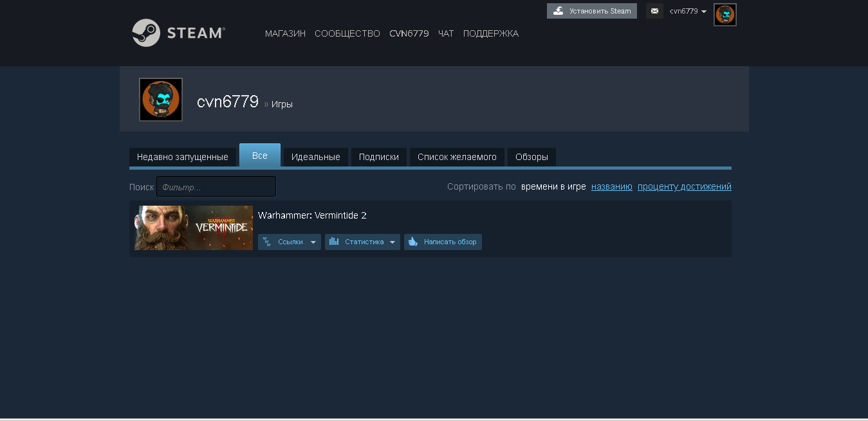Open the Warhammer: Vermintide 2 game banner

click(x=194, y=228)
